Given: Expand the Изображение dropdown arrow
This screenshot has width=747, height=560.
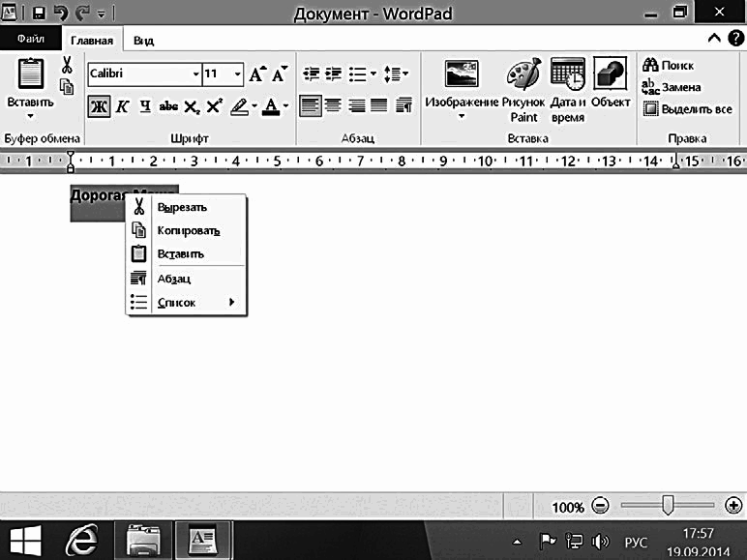Looking at the screenshot, I should [x=462, y=116].
